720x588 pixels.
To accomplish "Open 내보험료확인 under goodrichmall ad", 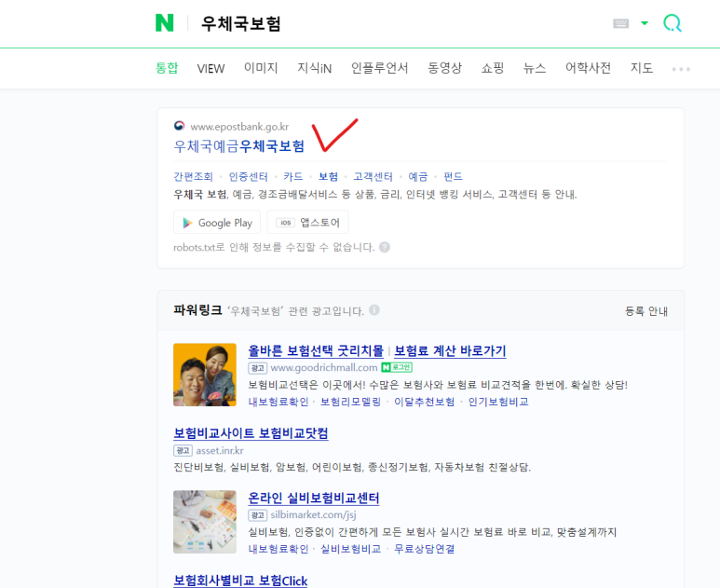I will click(x=278, y=402).
